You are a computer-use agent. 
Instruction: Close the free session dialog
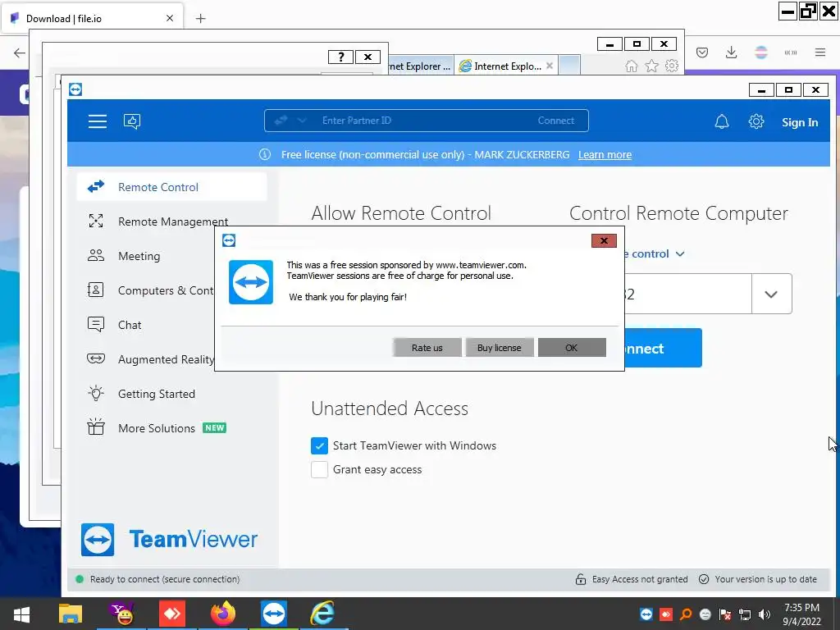click(604, 240)
